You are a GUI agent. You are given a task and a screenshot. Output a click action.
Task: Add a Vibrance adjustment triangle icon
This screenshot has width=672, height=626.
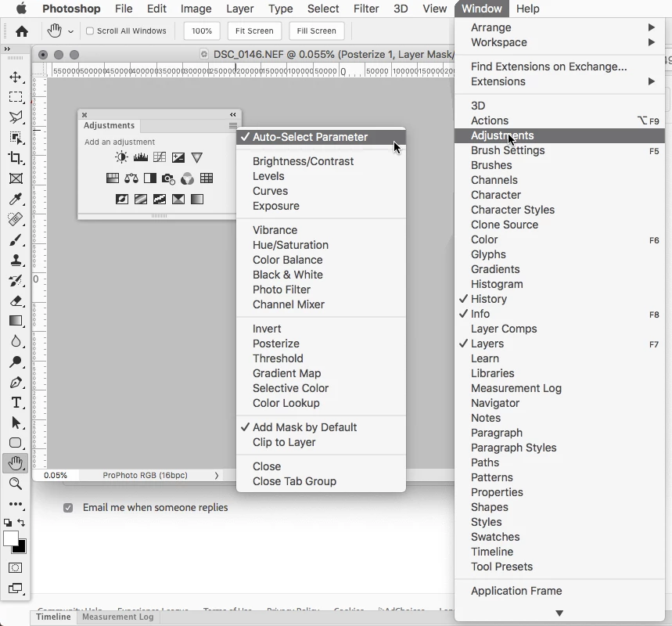tap(196, 157)
